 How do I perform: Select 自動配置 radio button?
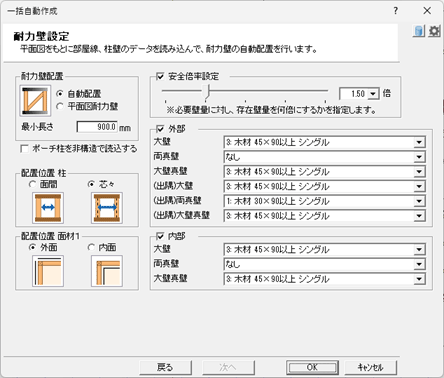[x=60, y=94]
